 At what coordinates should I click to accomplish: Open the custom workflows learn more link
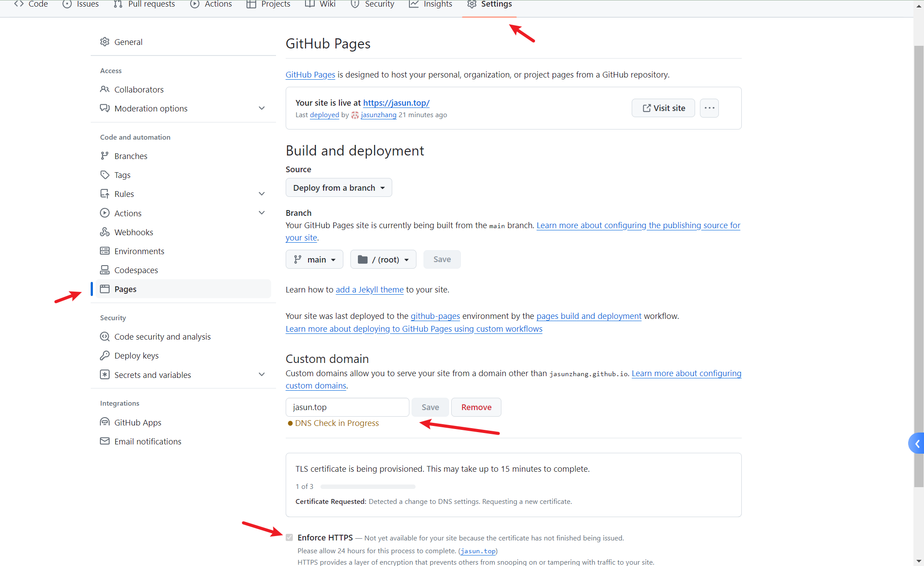tap(414, 329)
